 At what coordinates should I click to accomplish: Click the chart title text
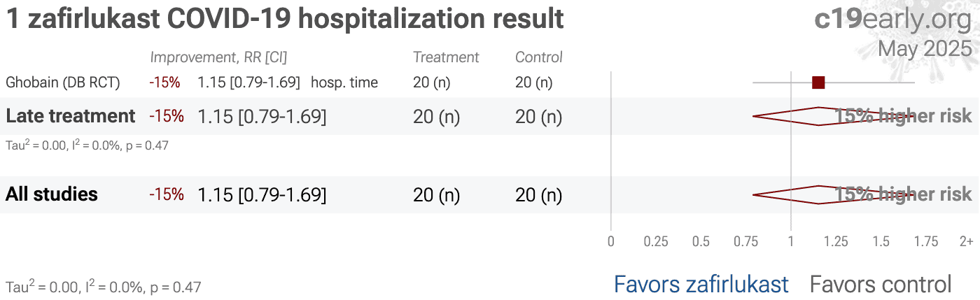click(285, 19)
